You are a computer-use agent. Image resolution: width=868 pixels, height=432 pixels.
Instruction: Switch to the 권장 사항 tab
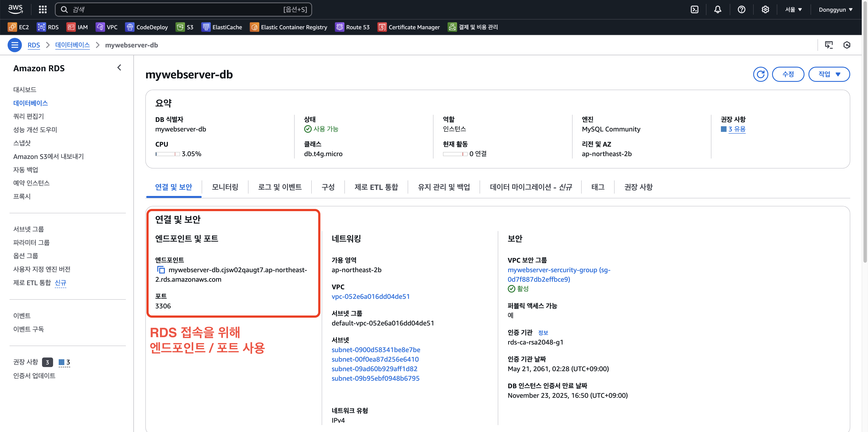tap(638, 187)
